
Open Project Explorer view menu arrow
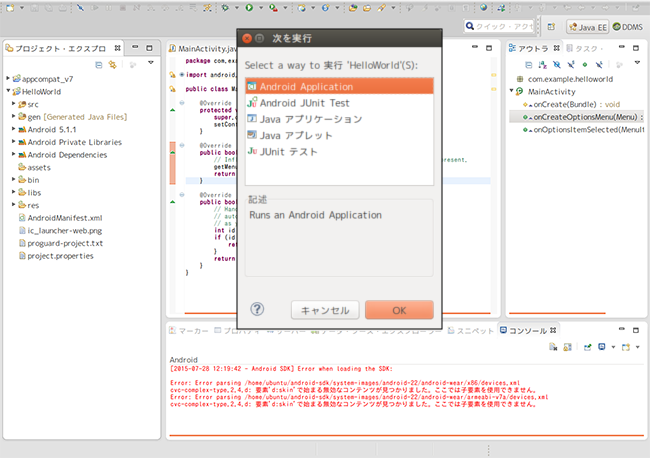click(151, 63)
